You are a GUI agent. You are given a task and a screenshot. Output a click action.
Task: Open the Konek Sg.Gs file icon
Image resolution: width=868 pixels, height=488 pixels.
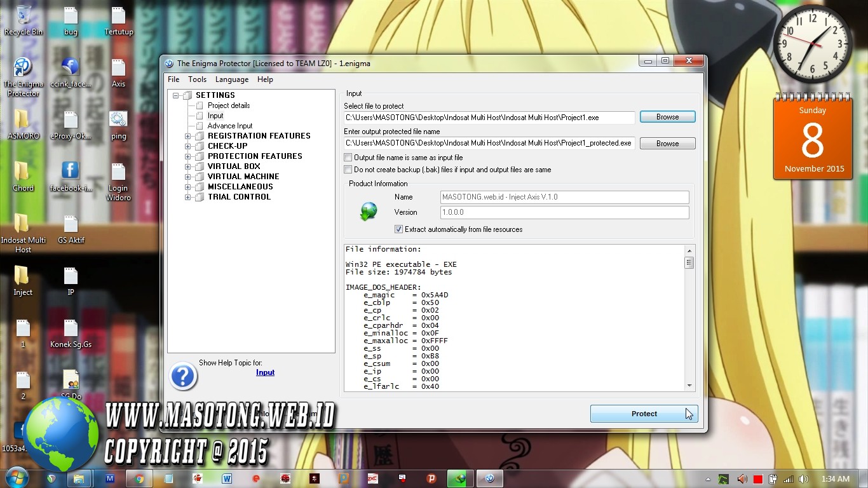[71, 332]
